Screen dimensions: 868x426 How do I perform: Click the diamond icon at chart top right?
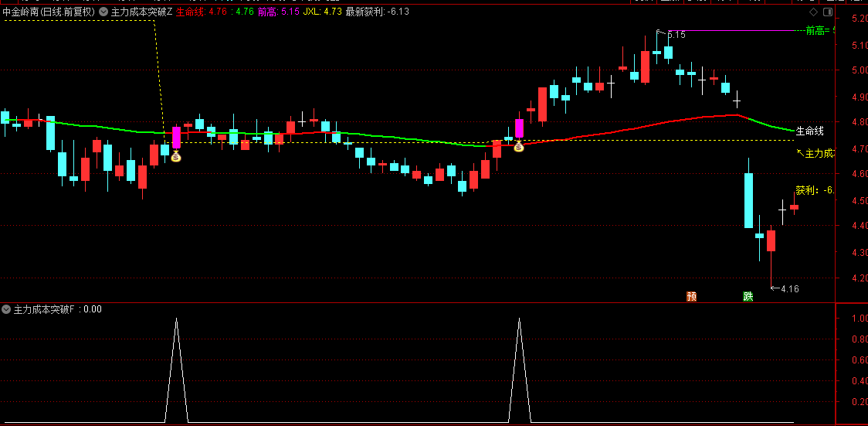tap(813, 12)
